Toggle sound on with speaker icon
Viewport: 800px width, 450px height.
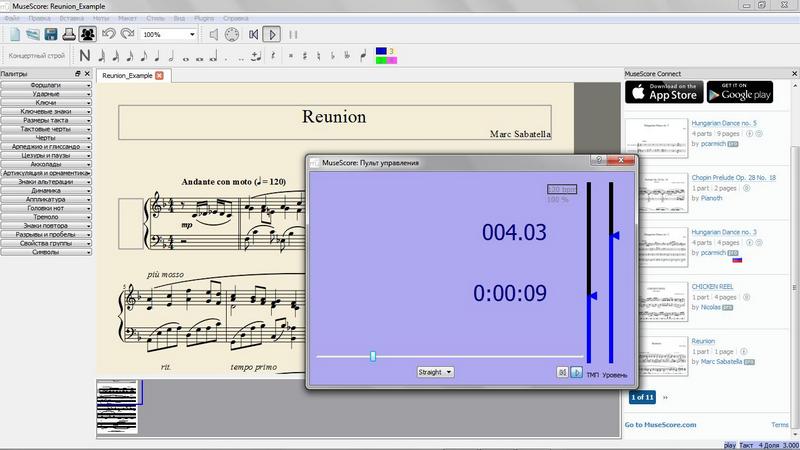(x=214, y=34)
